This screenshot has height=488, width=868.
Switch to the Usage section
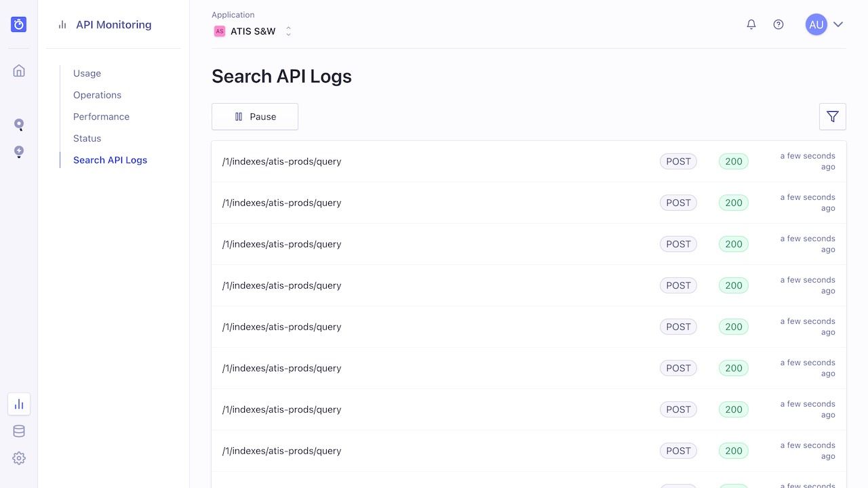pos(87,73)
